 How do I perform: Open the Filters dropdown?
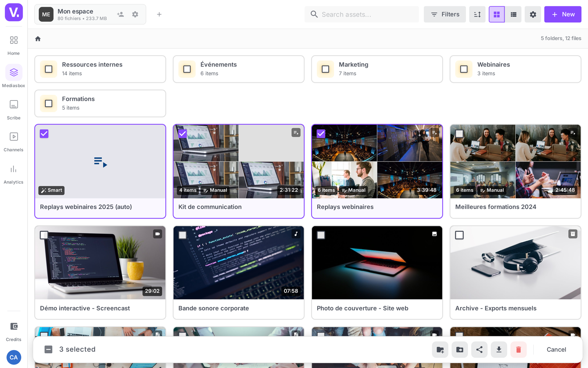coord(445,14)
